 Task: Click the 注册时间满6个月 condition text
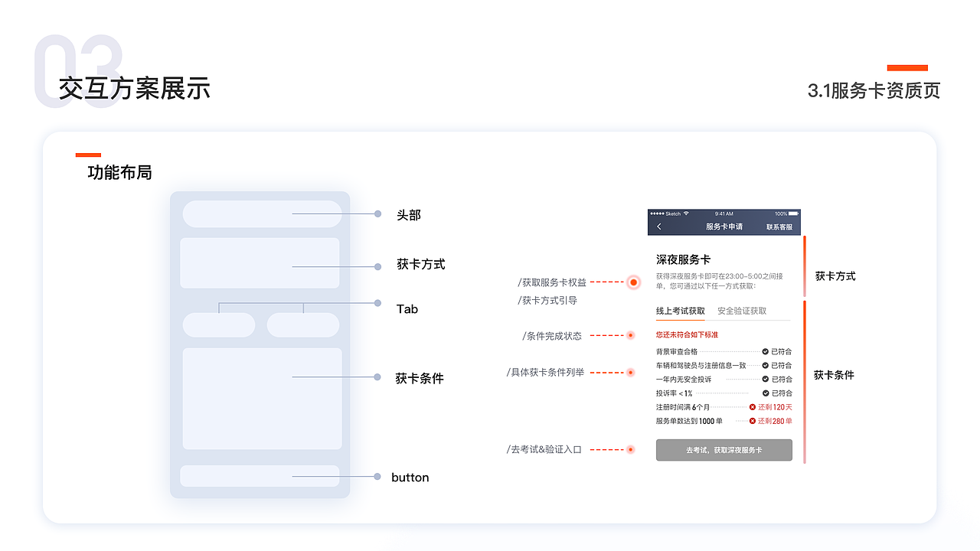tap(683, 407)
